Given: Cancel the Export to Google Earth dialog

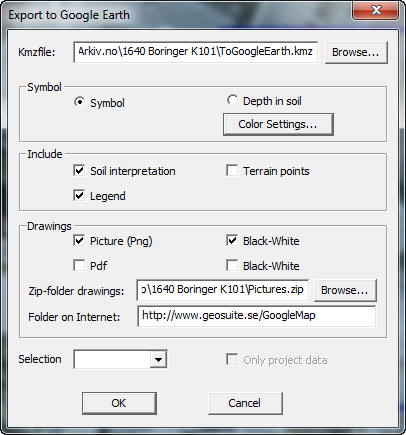Looking at the screenshot, I should coord(245,403).
